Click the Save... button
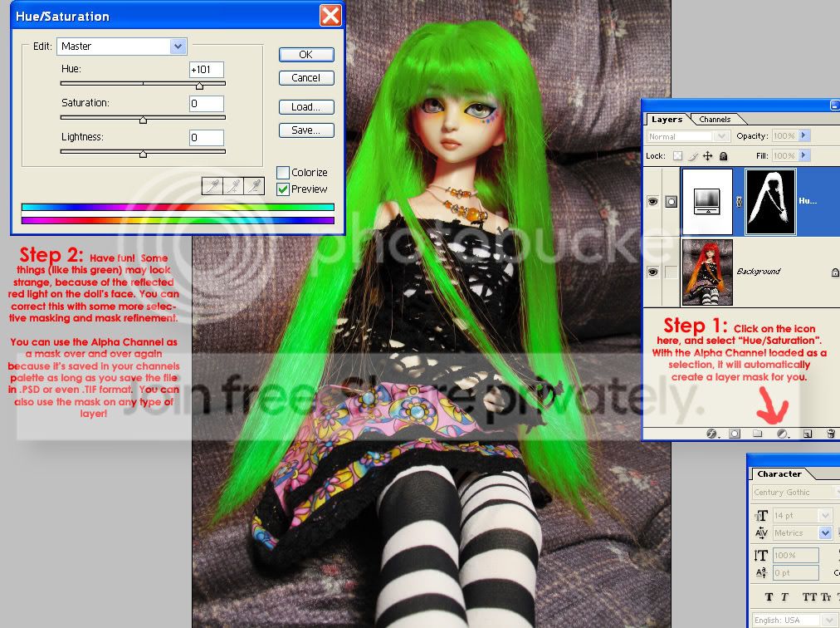Viewport: 840px width, 628px height. [306, 130]
